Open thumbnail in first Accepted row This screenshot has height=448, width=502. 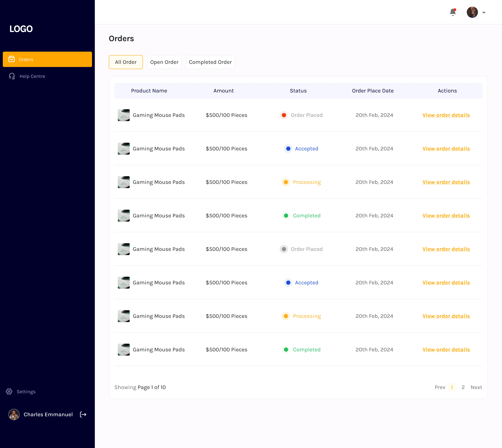tap(124, 148)
